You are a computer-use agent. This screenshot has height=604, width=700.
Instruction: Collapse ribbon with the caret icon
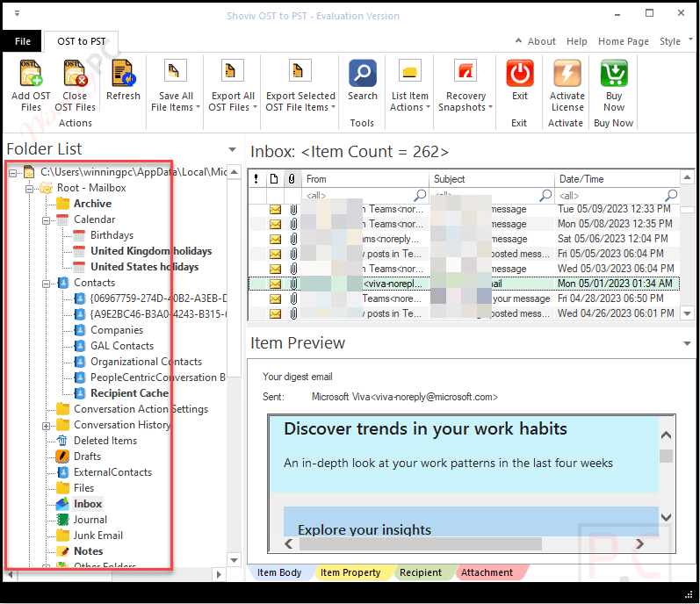click(x=518, y=40)
